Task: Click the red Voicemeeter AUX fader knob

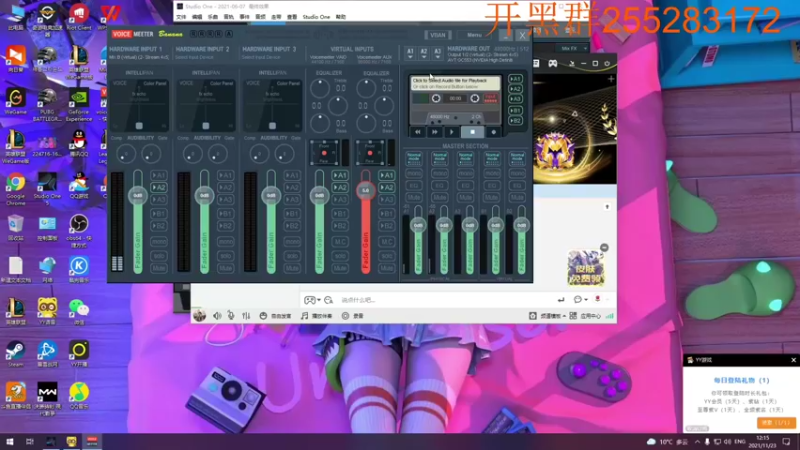Action: pos(365,190)
